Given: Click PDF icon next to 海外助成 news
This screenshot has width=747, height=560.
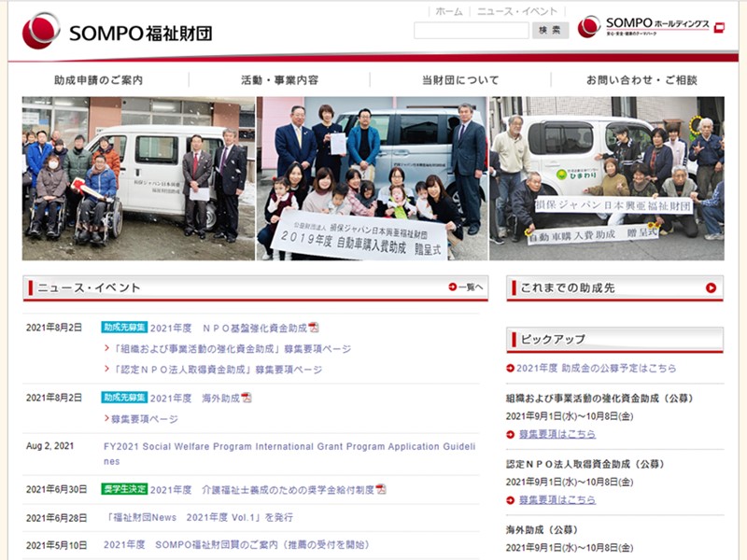Looking at the screenshot, I should point(247,398).
